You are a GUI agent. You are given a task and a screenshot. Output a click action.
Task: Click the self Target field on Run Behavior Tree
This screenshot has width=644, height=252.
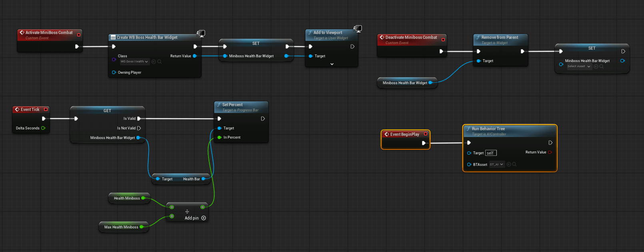(x=491, y=153)
